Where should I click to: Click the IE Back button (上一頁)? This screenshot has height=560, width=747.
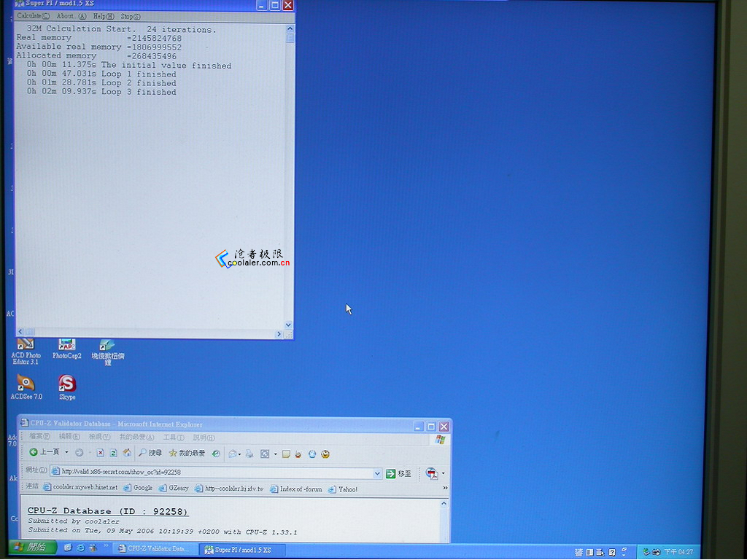(x=44, y=452)
